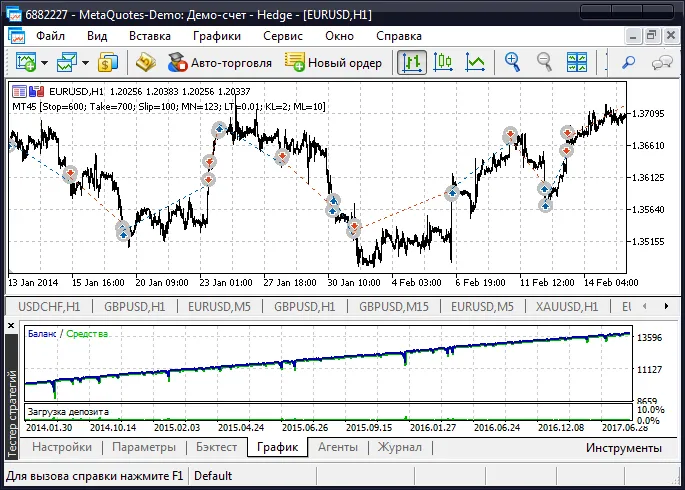The width and height of the screenshot is (685, 490).
Task: Switch chart to Japanese candlesticks mode
Action: (444, 63)
